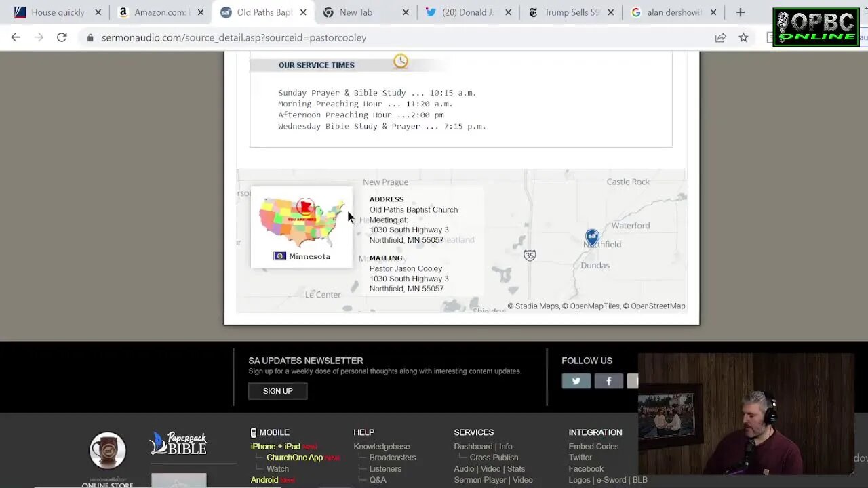Open the Q&A help link
The height and width of the screenshot is (488, 868).
[378, 480]
